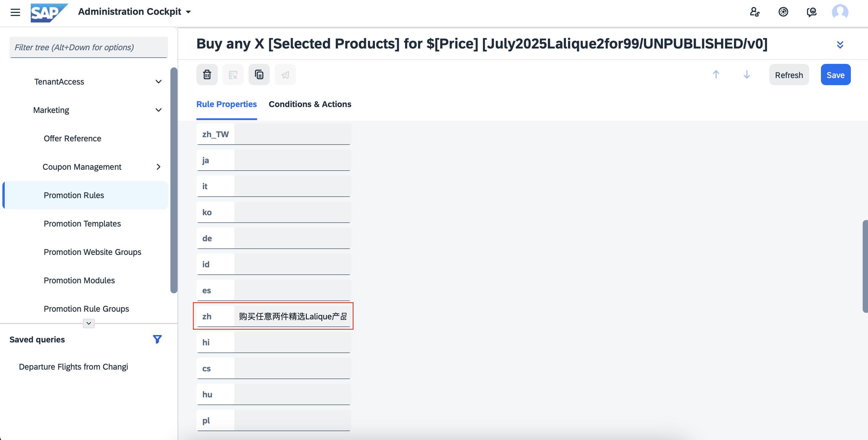The height and width of the screenshot is (440, 868).
Task: Click the delete trash icon
Action: point(207,75)
